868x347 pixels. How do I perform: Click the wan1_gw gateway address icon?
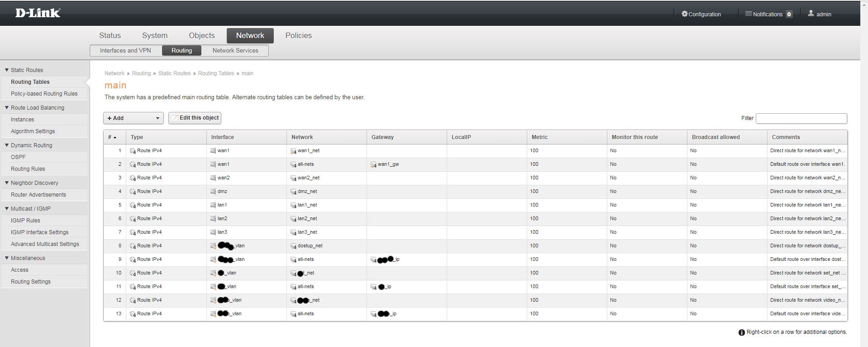coord(373,164)
